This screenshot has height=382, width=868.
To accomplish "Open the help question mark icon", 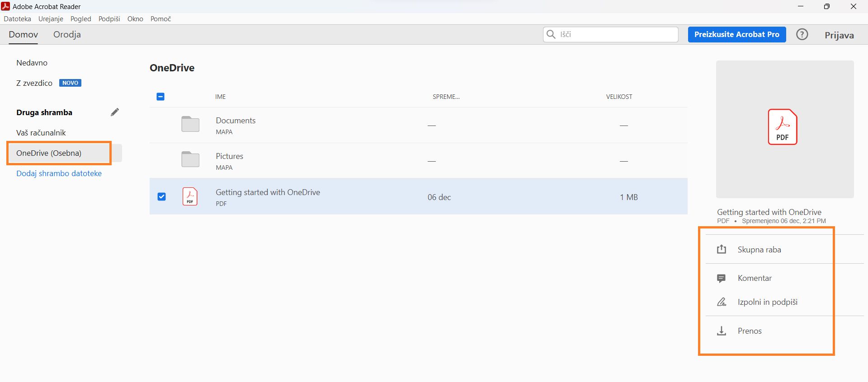I will tap(802, 34).
